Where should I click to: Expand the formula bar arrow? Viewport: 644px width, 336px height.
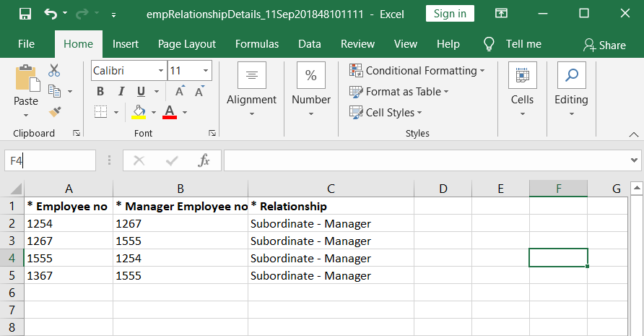[x=634, y=160]
